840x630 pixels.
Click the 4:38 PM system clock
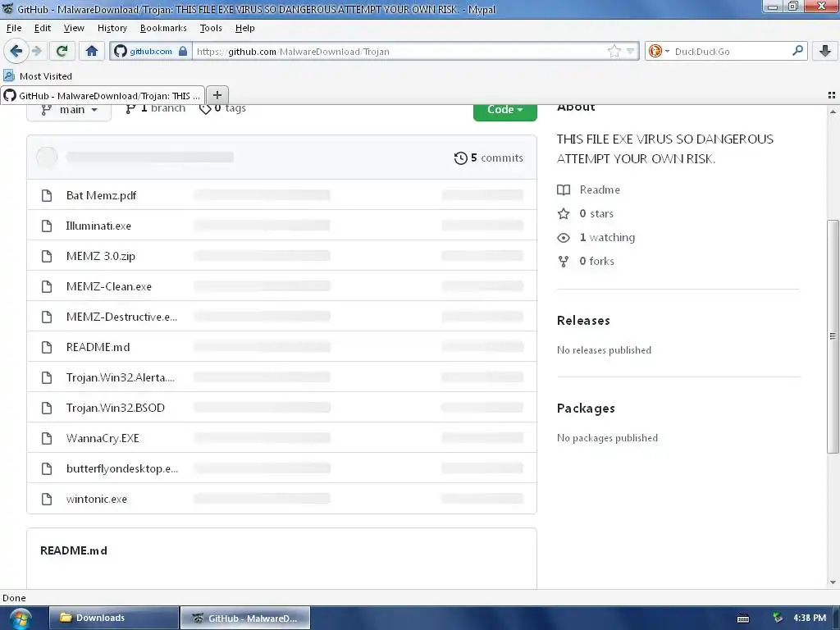(x=810, y=618)
